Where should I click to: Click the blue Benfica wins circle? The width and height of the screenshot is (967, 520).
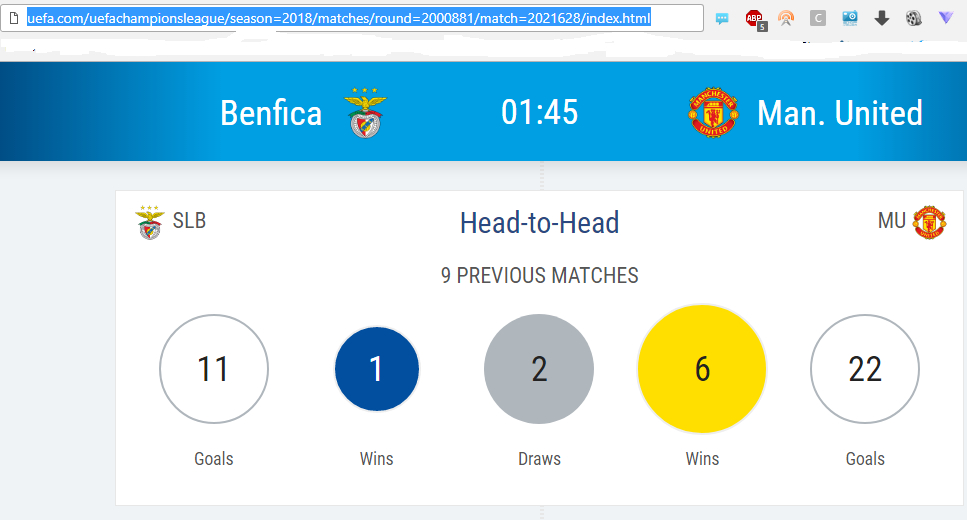point(377,369)
